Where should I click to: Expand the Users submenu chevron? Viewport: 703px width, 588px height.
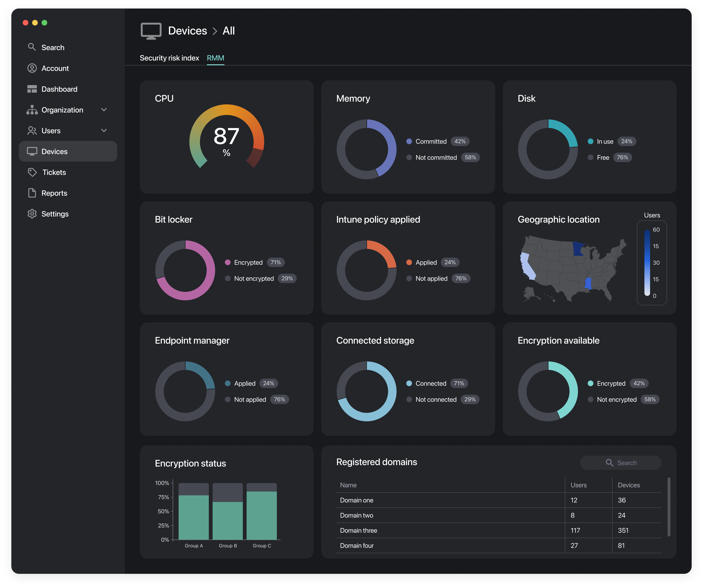[x=104, y=131]
